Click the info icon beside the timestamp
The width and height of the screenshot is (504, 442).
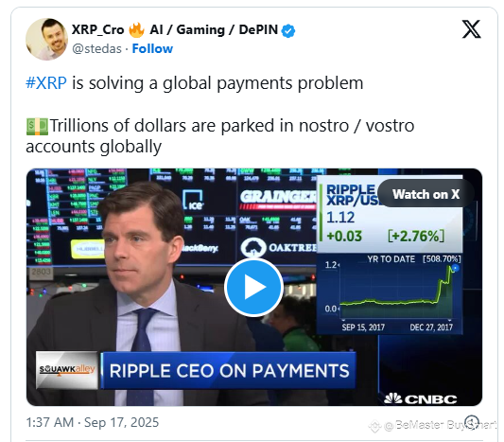[x=472, y=422]
